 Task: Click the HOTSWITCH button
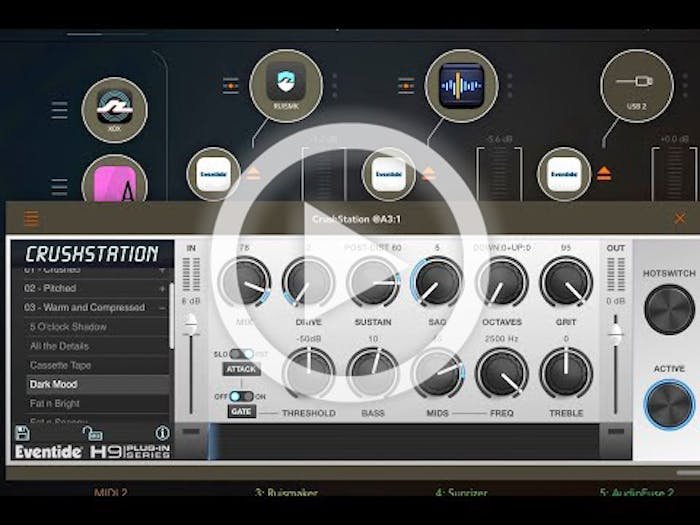tap(669, 309)
